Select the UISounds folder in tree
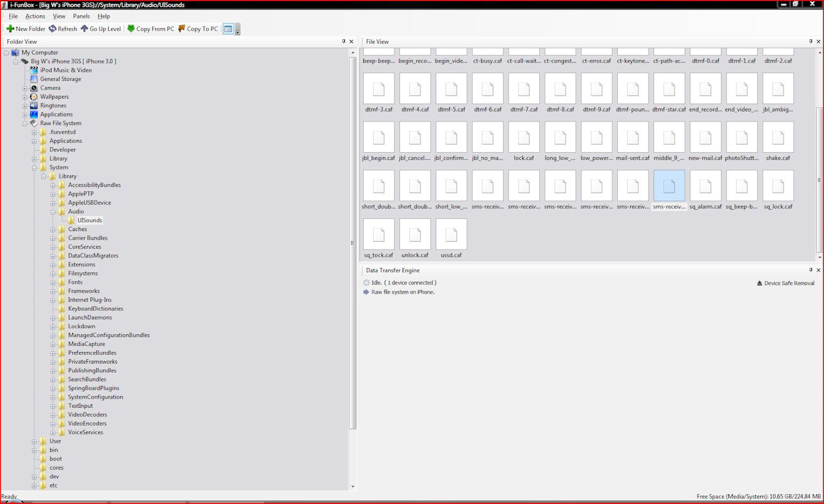Viewport: 824px width, 504px height. pos(90,220)
